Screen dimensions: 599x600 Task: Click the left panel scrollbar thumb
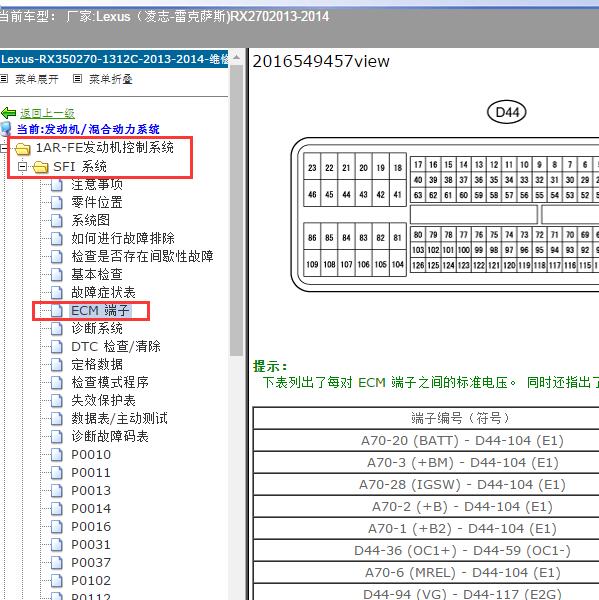click(x=237, y=210)
